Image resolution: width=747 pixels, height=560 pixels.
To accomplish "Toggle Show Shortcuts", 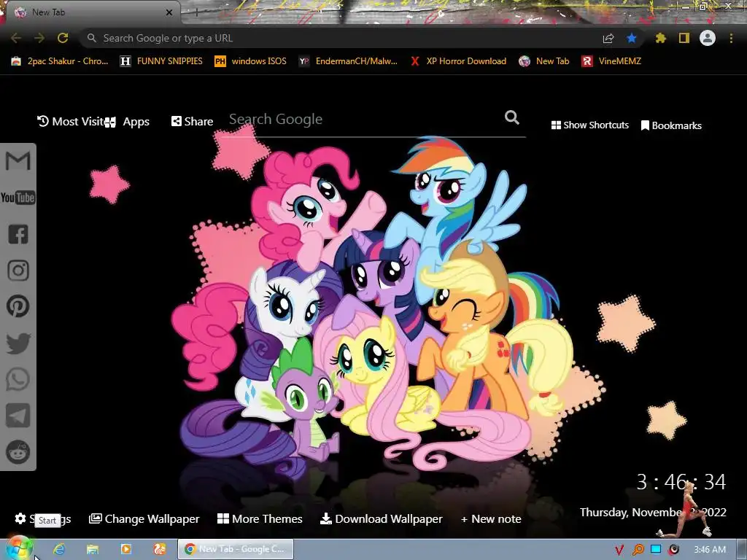I will click(589, 125).
